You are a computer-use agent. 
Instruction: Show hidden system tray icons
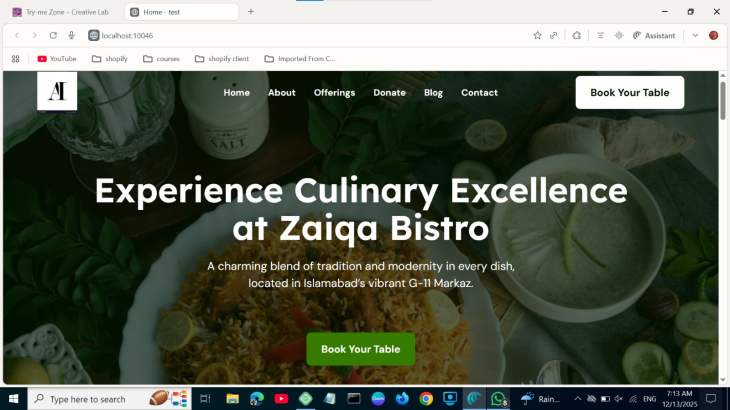(577, 399)
